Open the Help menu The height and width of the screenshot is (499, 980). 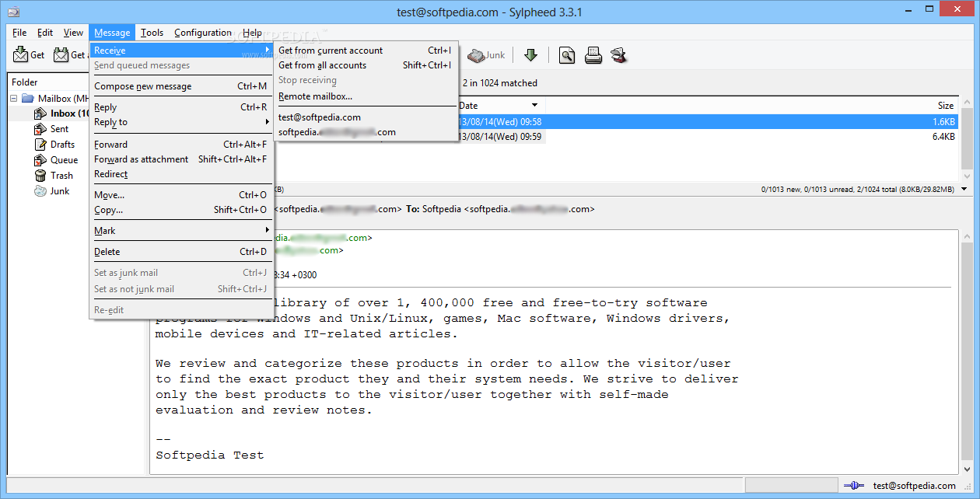[252, 33]
